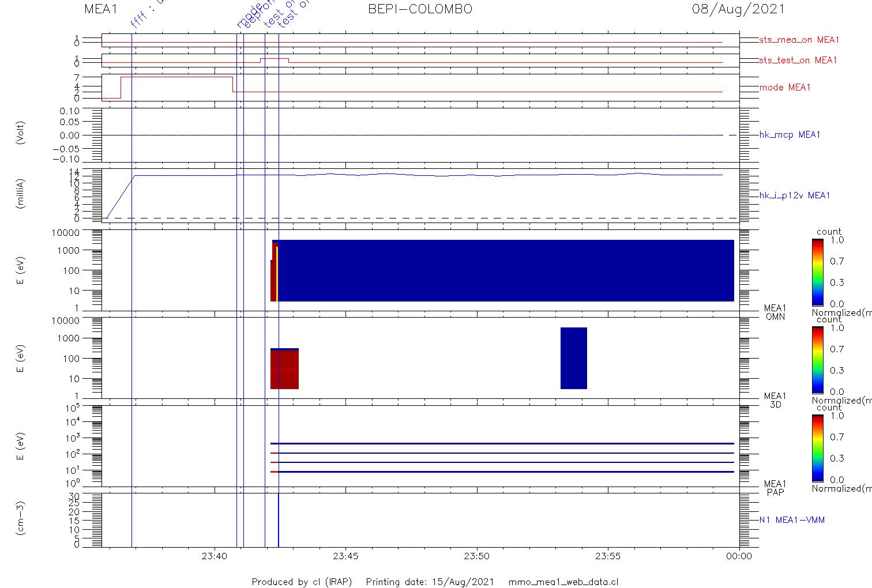Viewport: 872px width, 588px height.
Task: Click the 23:45 time tick label
Action: click(345, 556)
